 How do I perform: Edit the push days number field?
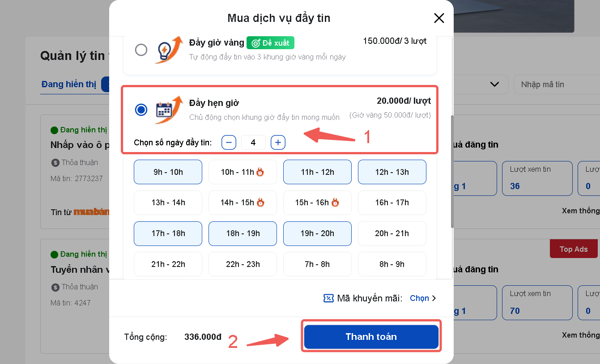pyautogui.click(x=253, y=143)
